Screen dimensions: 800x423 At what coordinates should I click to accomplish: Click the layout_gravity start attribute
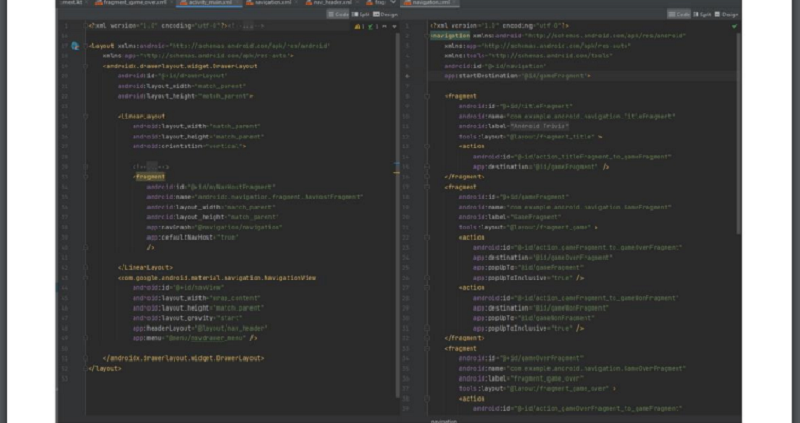point(187,318)
